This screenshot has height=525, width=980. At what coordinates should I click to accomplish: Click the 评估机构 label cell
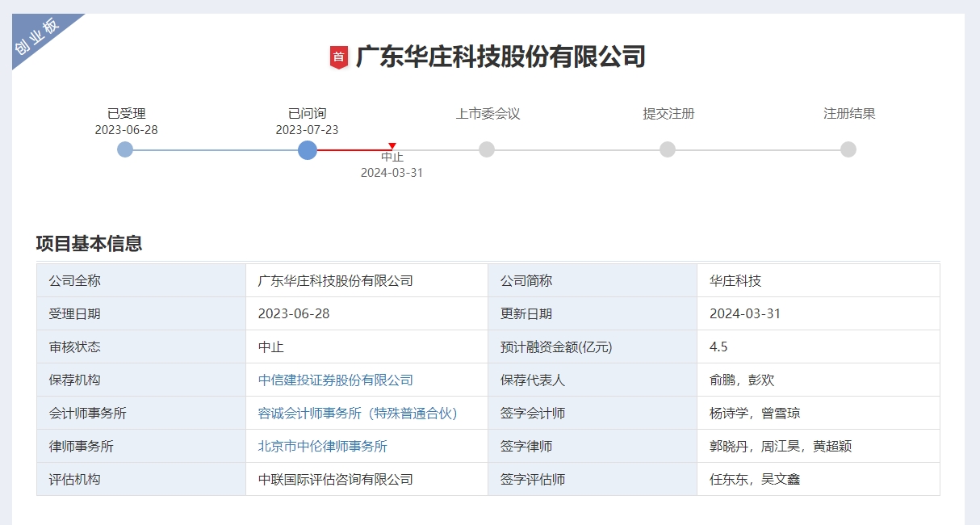[141, 479]
